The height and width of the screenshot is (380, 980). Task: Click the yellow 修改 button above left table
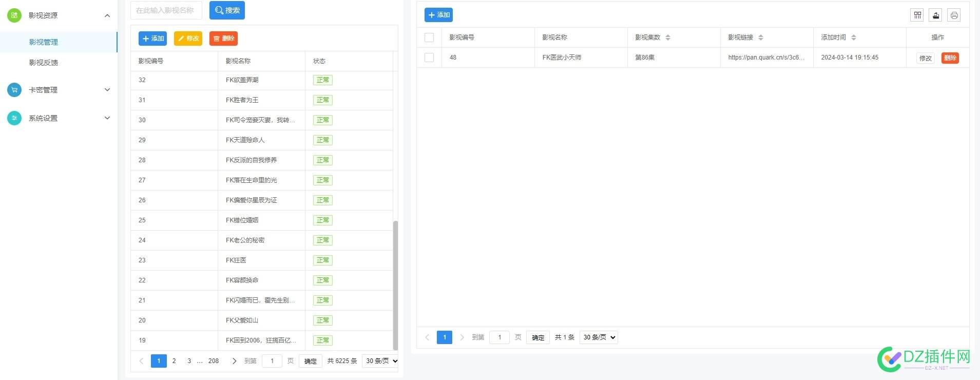(188, 39)
